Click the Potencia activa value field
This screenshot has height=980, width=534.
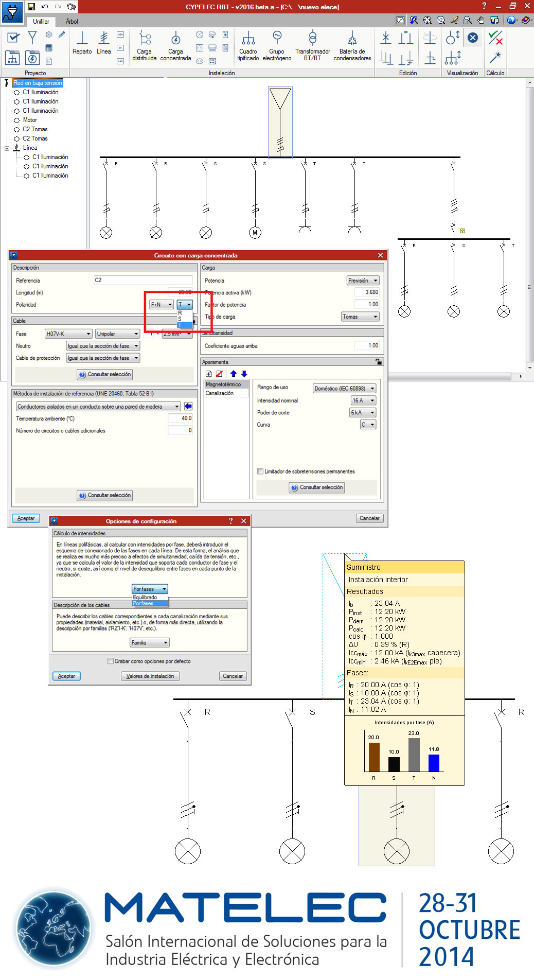click(x=367, y=292)
